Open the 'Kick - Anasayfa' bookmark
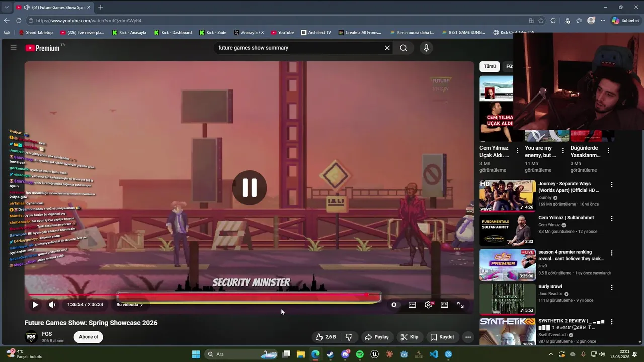This screenshot has width=644, height=362. click(x=129, y=32)
